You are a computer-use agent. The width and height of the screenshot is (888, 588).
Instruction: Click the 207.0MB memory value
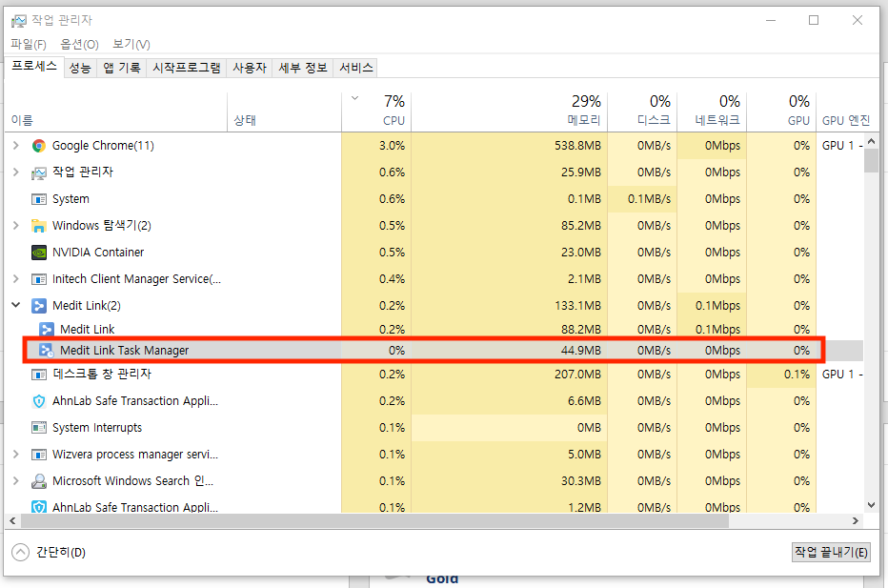[x=577, y=375]
